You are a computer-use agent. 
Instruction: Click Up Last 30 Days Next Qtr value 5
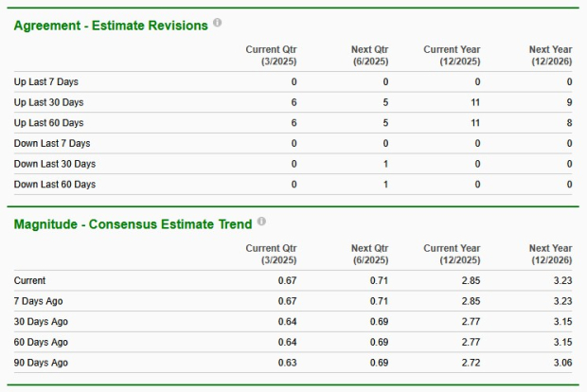(x=385, y=102)
